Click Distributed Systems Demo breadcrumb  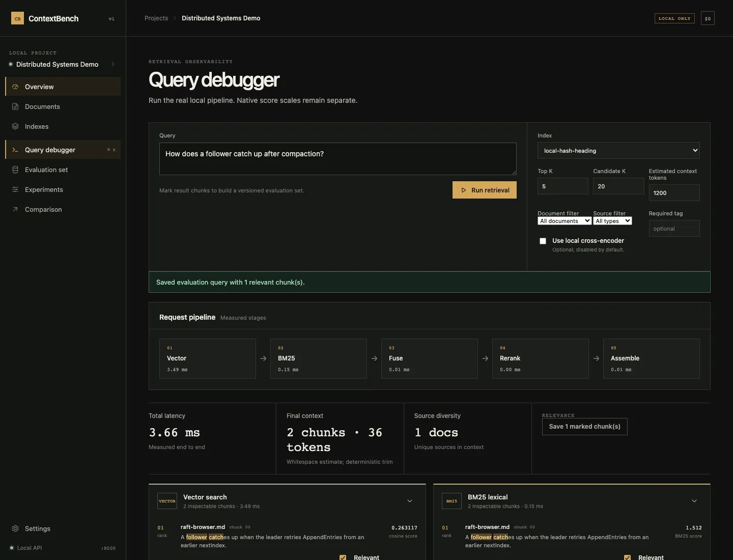coord(221,18)
